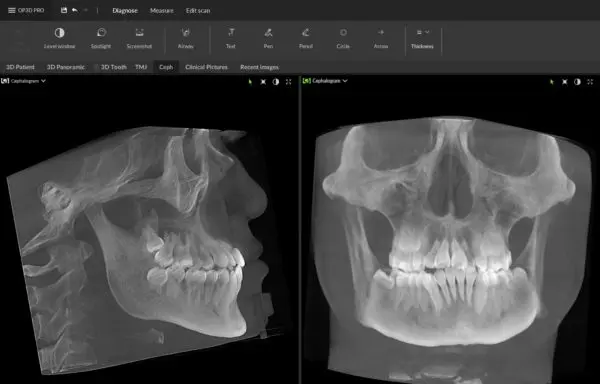The width and height of the screenshot is (600, 384).
Task: Switch to Measure mode
Action: pyautogui.click(x=161, y=11)
